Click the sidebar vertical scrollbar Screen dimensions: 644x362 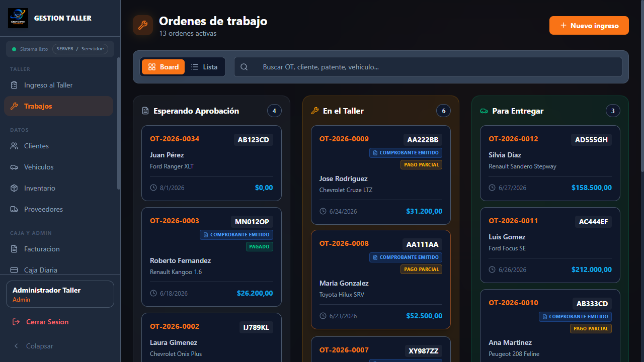(x=118, y=123)
